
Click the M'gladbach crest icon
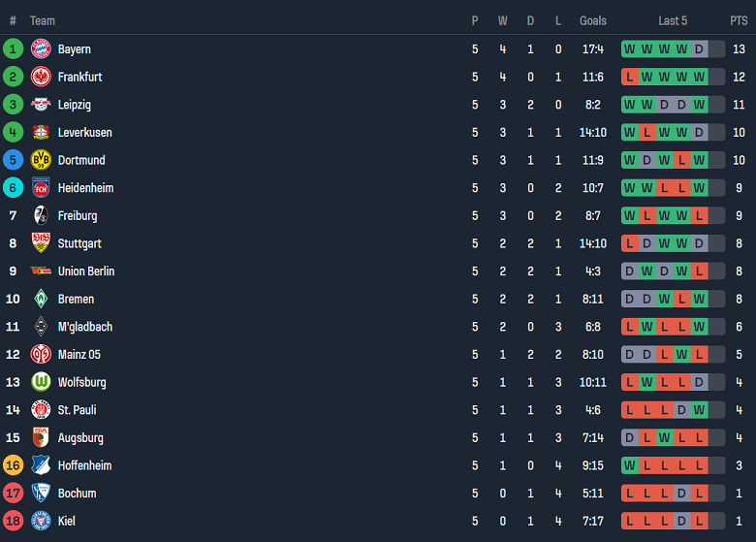pos(41,327)
